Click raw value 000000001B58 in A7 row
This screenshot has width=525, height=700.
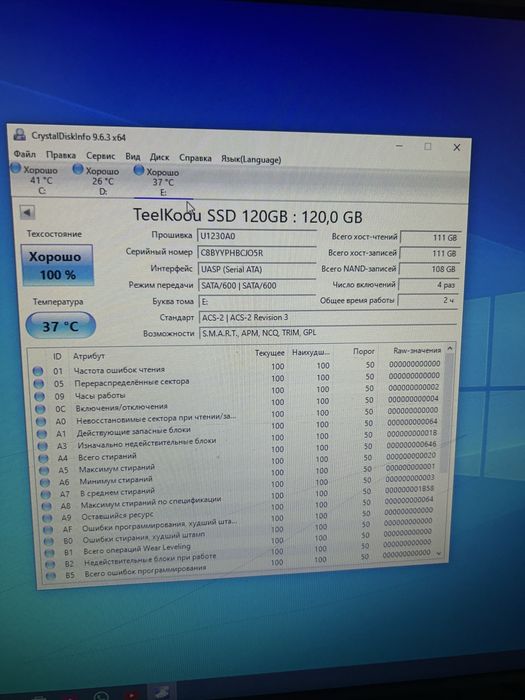[409, 488]
